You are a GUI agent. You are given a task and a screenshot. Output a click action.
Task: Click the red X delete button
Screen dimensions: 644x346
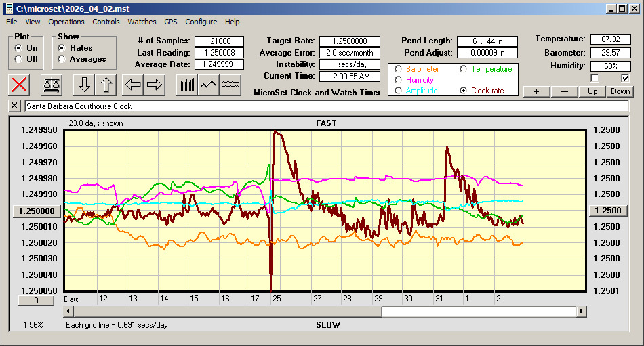pyautogui.click(x=20, y=85)
